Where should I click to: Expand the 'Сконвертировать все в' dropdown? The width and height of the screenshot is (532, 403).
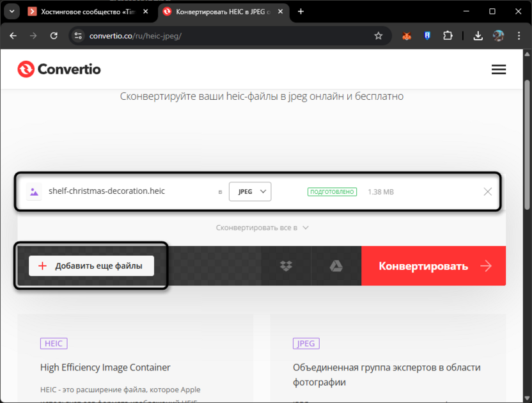pyautogui.click(x=262, y=227)
